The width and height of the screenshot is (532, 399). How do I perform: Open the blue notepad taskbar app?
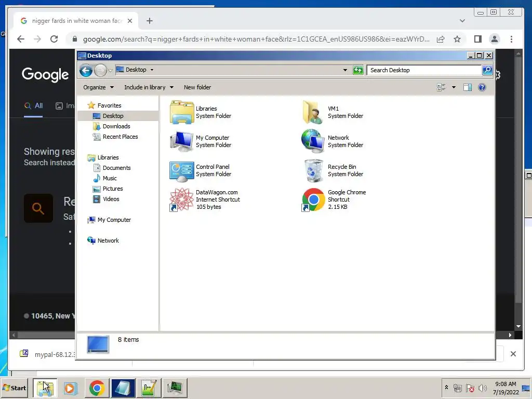(x=123, y=388)
